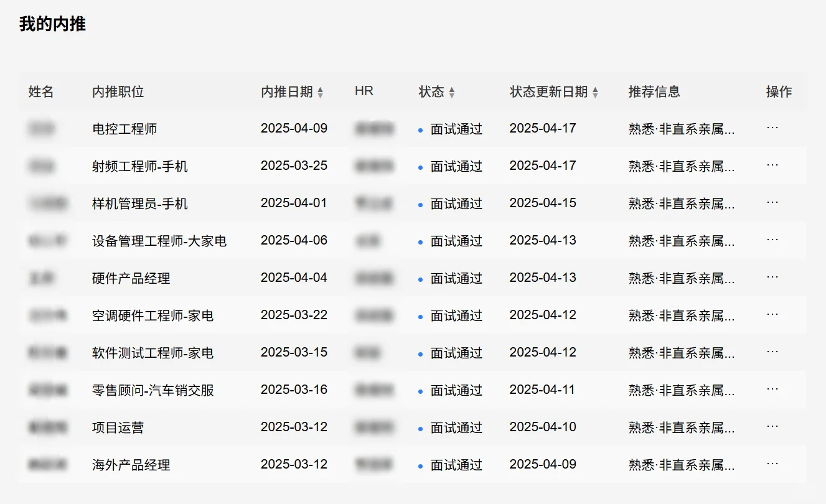Screen dimensions: 826x504
Task: Click the ellipsis icon on 硬件产品经理 row
Action: click(772, 278)
